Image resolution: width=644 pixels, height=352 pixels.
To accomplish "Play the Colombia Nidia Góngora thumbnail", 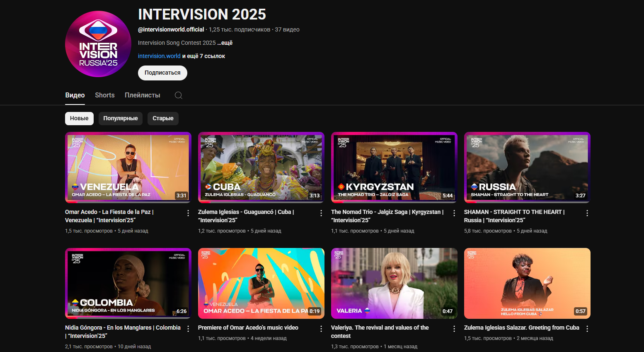I will coord(128,283).
